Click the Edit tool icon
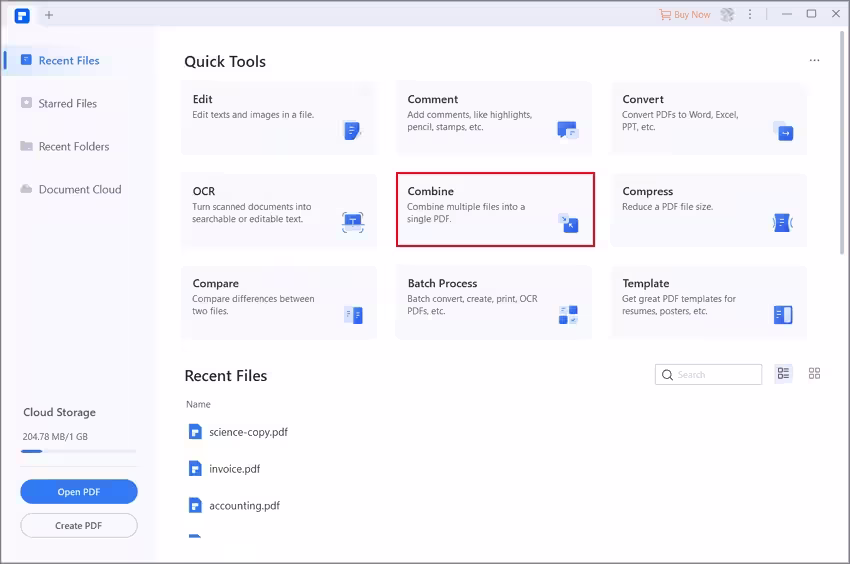Image resolution: width=850 pixels, height=564 pixels. [x=351, y=130]
